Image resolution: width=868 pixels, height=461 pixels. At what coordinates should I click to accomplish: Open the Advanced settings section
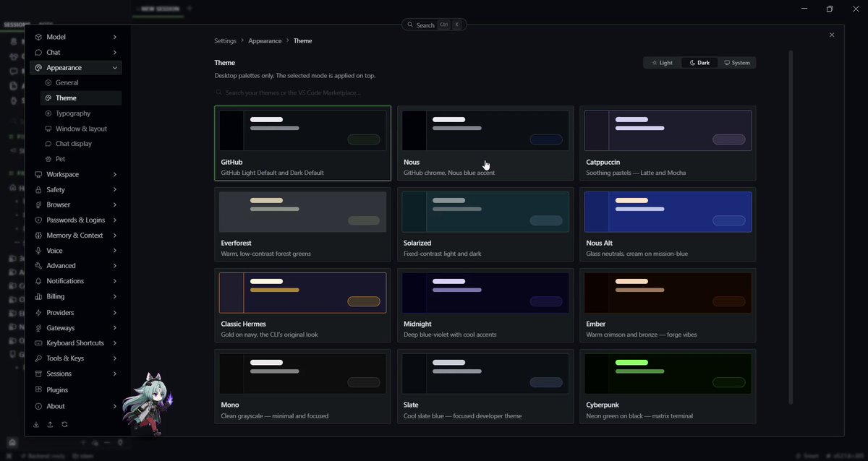click(76, 266)
